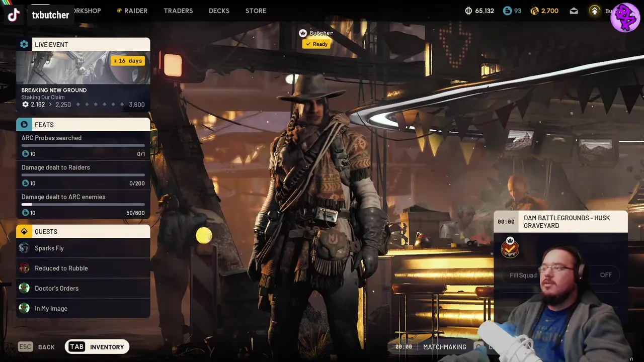This screenshot has height=362, width=644.
Task: Click the 3,600 event goal value
Action: [x=137, y=105]
